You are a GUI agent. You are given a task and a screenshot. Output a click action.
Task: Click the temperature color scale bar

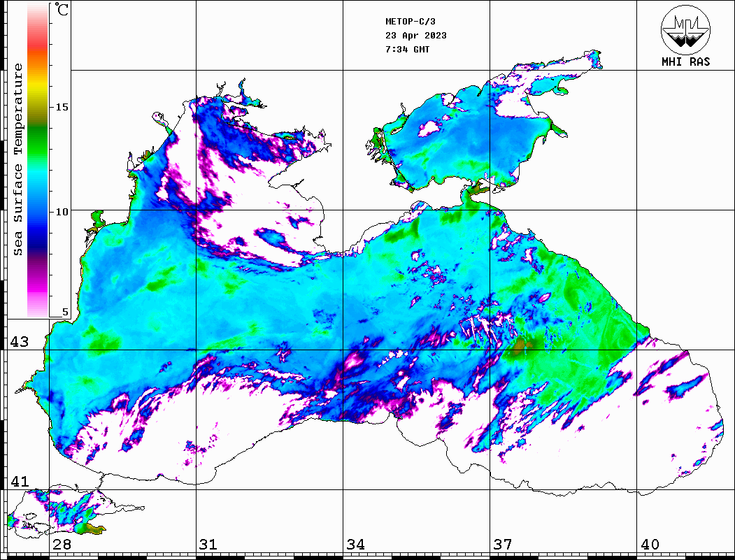[x=38, y=160]
